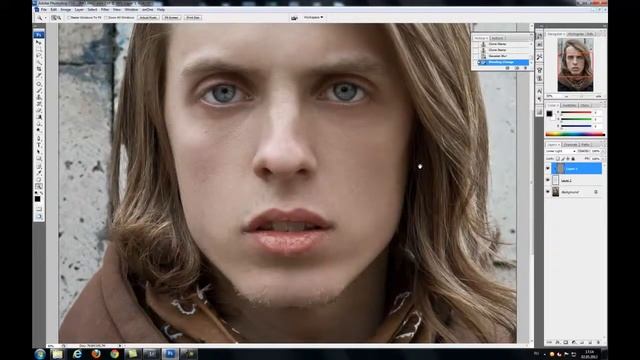The height and width of the screenshot is (360, 640).
Task: Switch to the Actions tab
Action: [497, 38]
